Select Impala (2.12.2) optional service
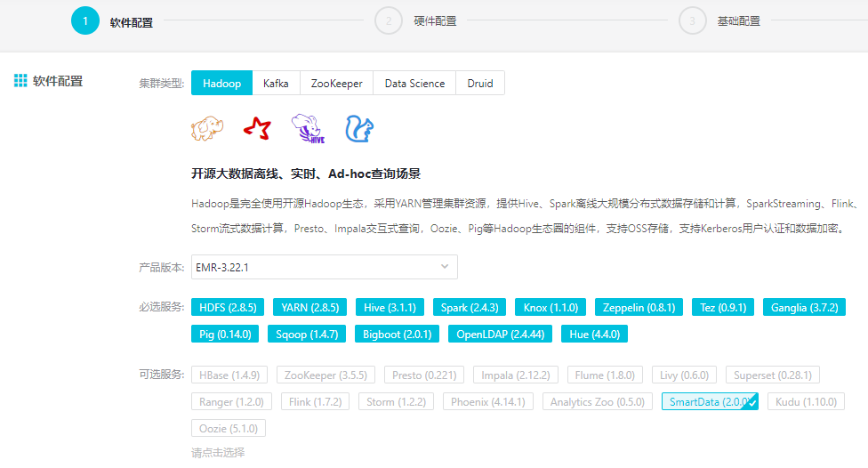The image size is (868, 468). (x=516, y=375)
